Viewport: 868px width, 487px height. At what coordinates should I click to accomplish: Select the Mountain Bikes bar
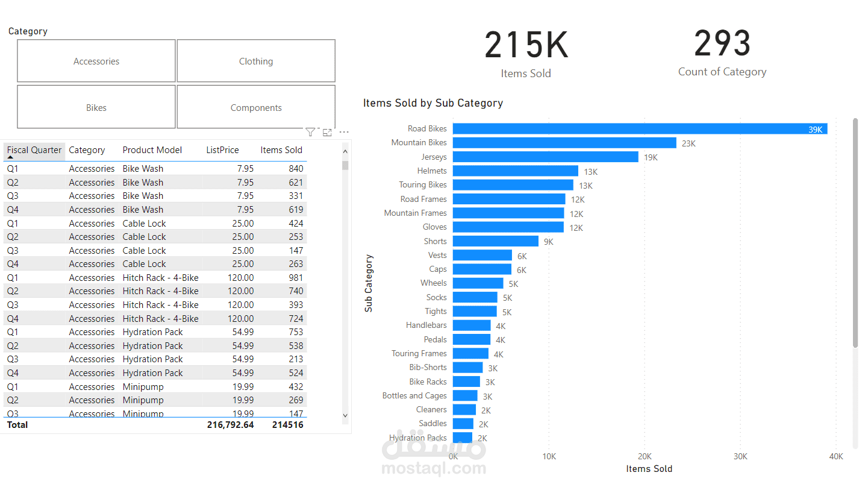564,143
